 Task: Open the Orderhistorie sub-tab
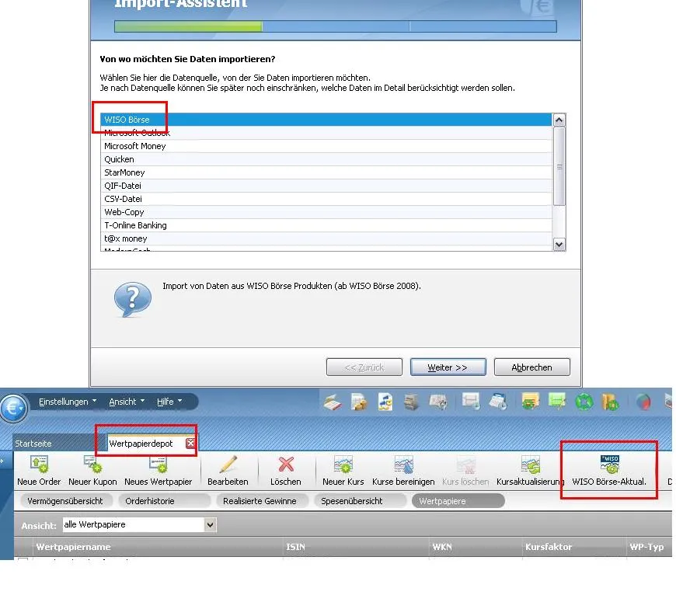tap(150, 501)
